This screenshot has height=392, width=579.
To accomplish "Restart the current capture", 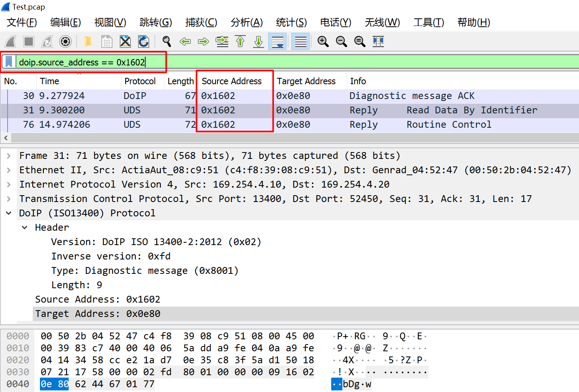I will click(47, 41).
